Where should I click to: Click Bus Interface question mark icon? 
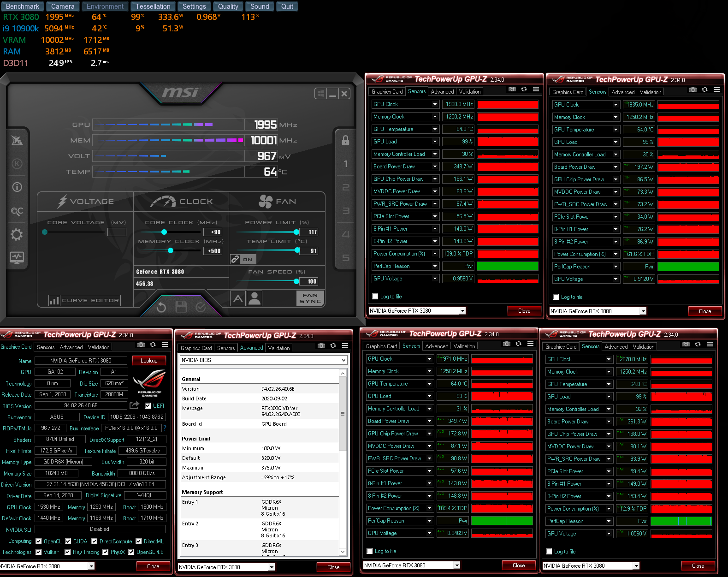[165, 428]
